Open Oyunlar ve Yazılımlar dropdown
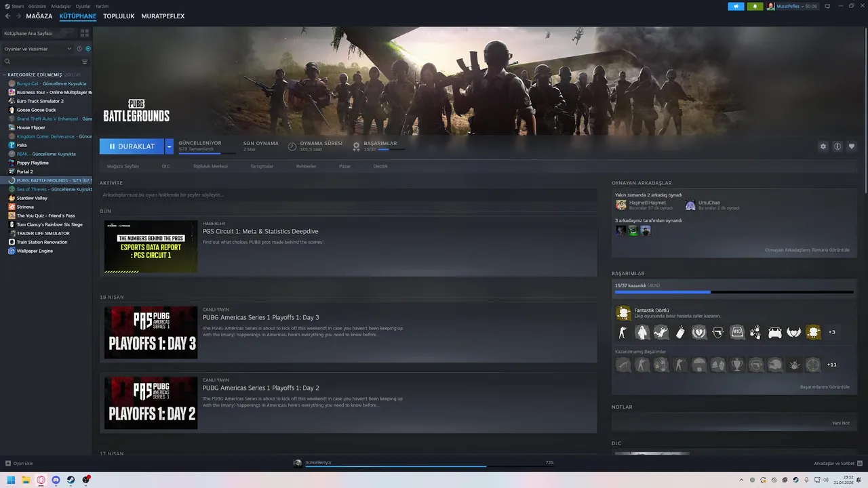Viewport: 868px width, 488px height. 37,49
